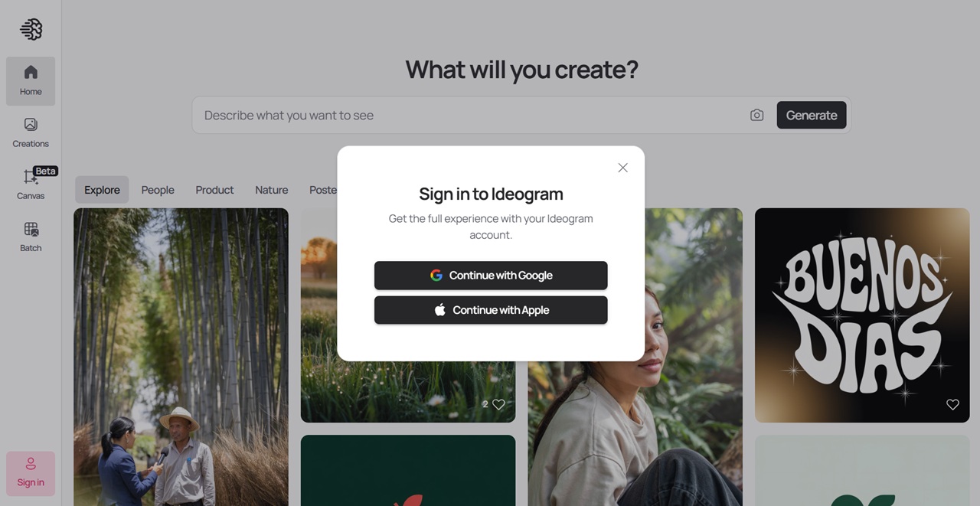
Task: Click the Ideogram logo icon
Action: coord(31,29)
